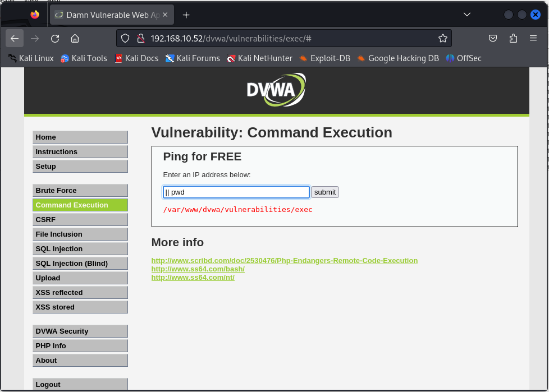Open the Home menu item
The image size is (549, 392).
[80, 137]
